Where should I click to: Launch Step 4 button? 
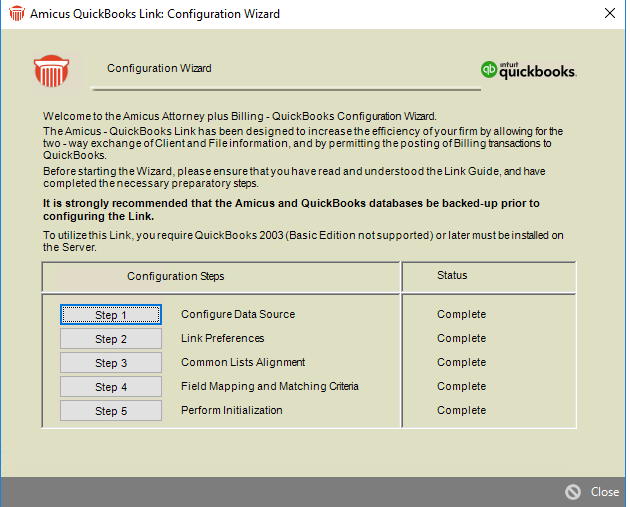point(111,387)
